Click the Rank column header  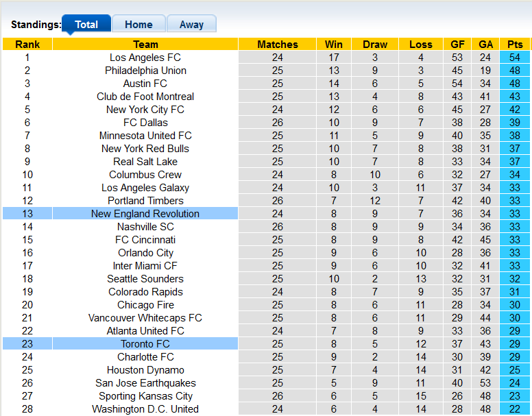[x=27, y=45]
